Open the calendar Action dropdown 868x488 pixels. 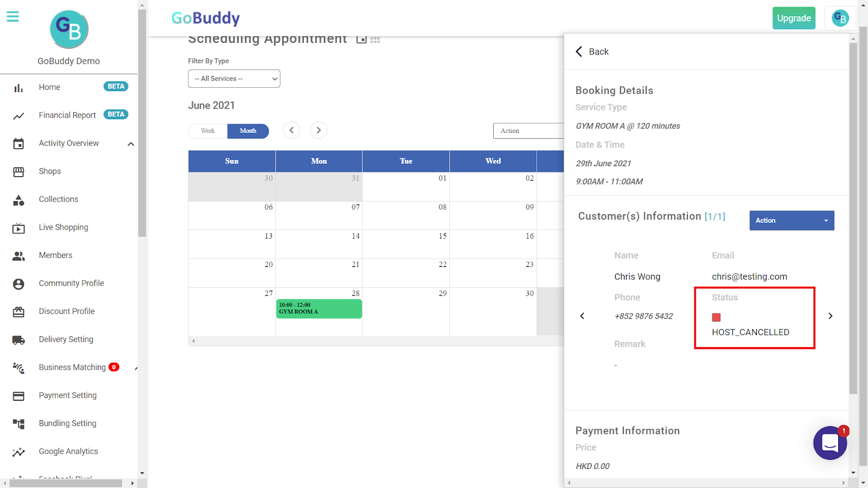tap(528, 131)
